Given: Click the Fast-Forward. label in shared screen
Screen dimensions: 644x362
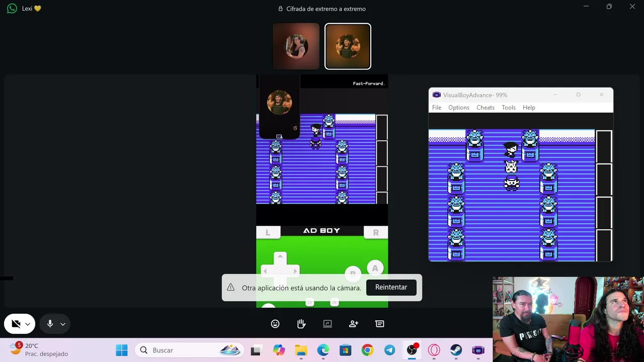Looking at the screenshot, I should pyautogui.click(x=369, y=83).
